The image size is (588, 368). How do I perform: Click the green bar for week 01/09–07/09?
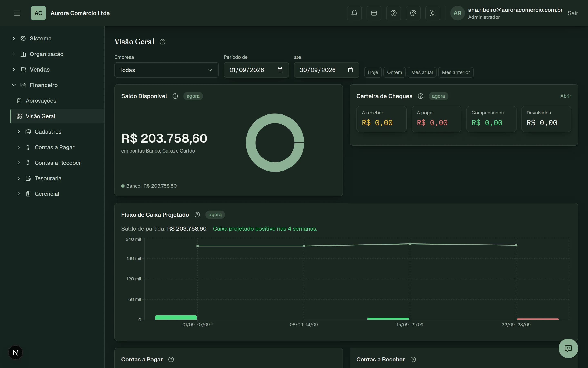(176, 318)
